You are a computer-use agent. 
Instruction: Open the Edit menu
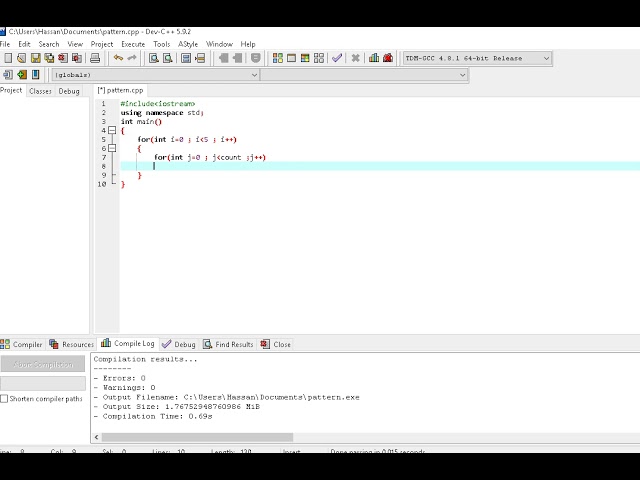pyautogui.click(x=24, y=44)
